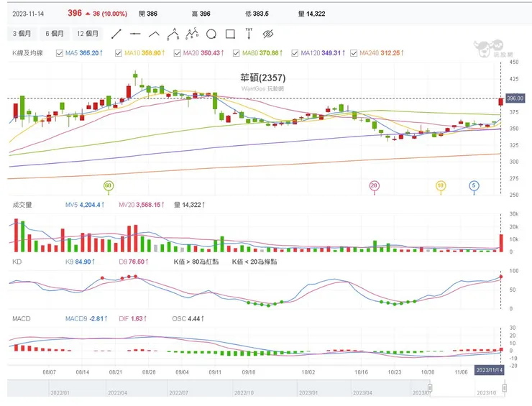Screen dimensions: 532x406
Task: Click the MA20 circle marker on chart
Action: pos(374,186)
